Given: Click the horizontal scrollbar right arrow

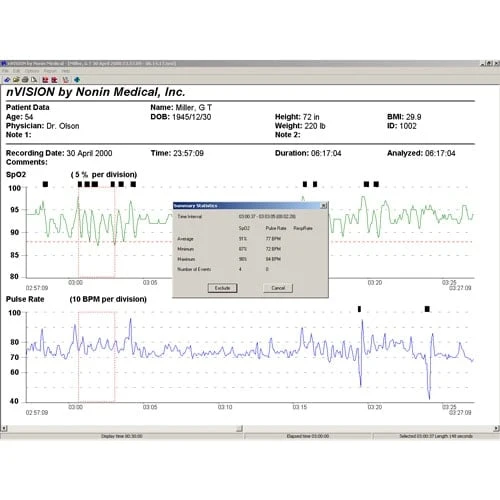Looking at the screenshot, I should click(496, 428).
